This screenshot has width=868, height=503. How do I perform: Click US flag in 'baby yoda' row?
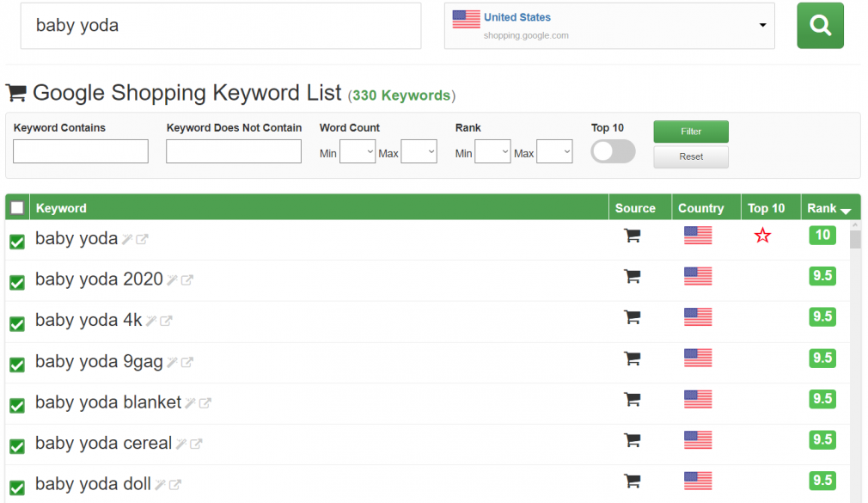698,236
